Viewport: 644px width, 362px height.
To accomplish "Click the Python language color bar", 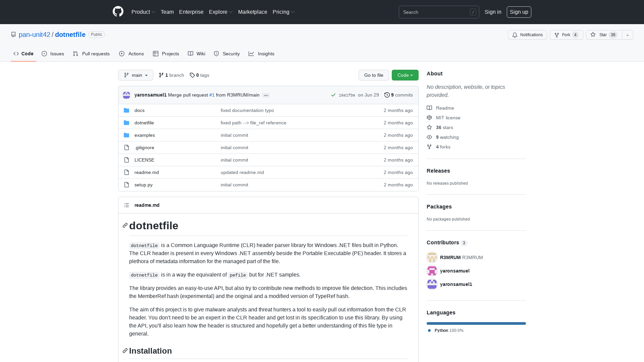I will pos(476,323).
